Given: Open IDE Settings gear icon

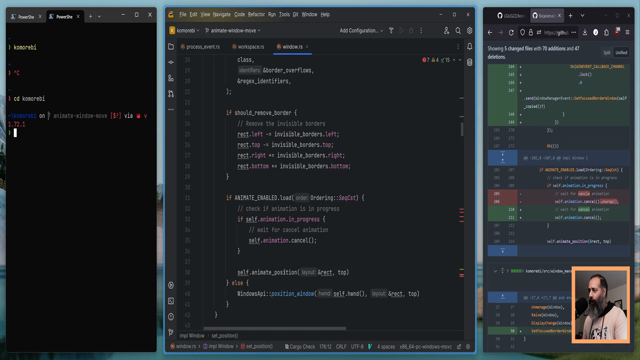Looking at the screenshot, I should 470,31.
